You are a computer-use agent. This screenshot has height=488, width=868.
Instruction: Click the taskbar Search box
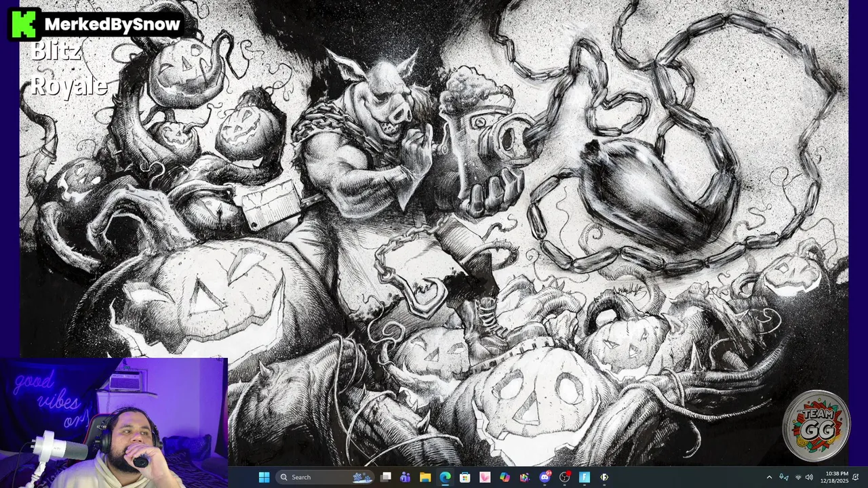pyautogui.click(x=325, y=477)
